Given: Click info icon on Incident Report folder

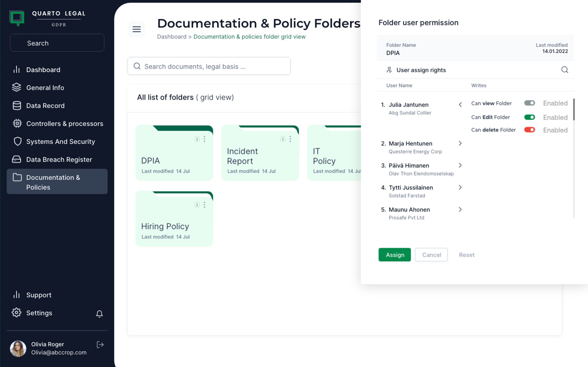Looking at the screenshot, I should point(283,139).
